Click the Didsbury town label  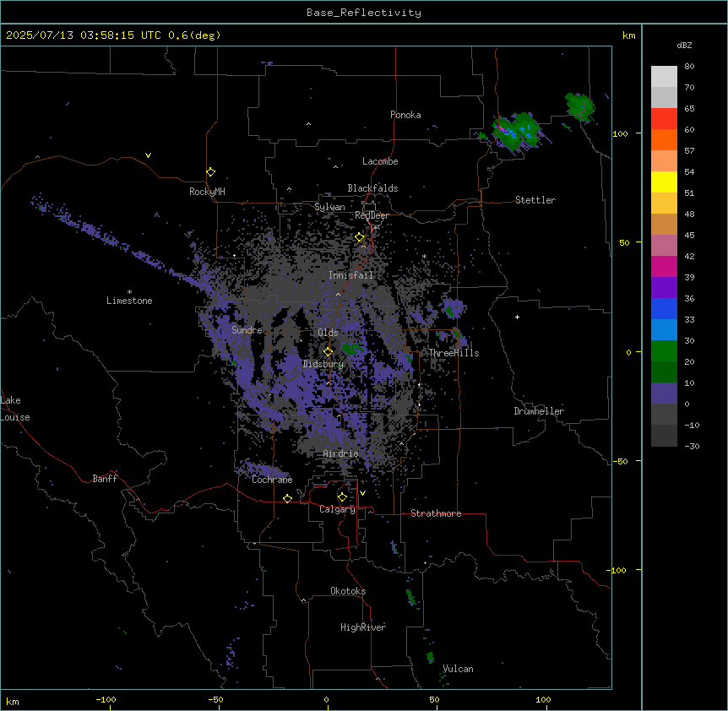tap(323, 364)
